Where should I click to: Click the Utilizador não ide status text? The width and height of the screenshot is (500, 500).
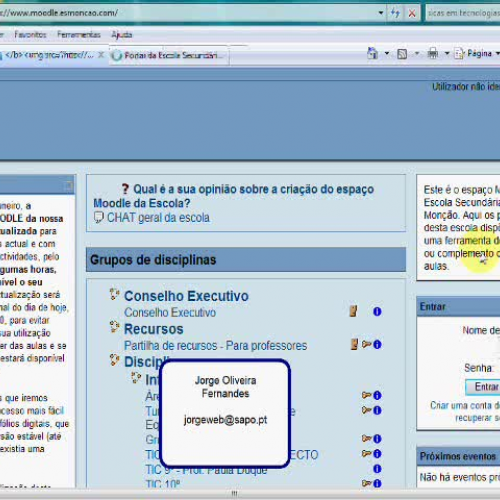pos(466,87)
